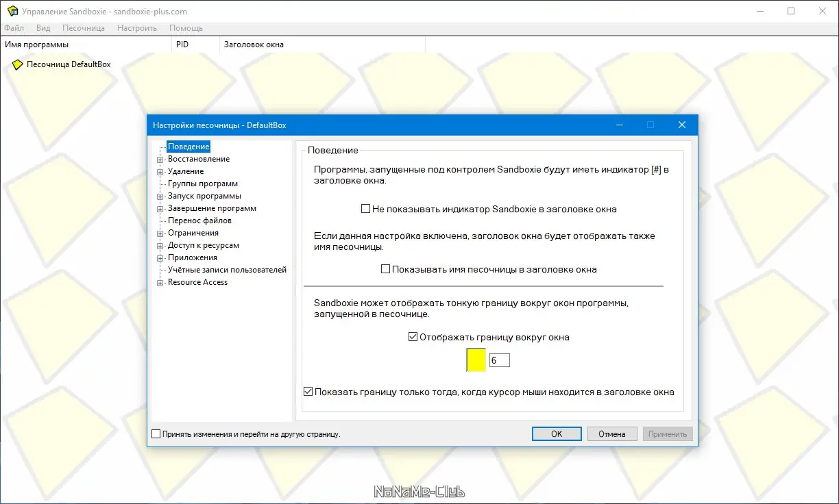This screenshot has height=504, width=839.
Task: Select Поведение in the settings tree
Action: (x=189, y=147)
